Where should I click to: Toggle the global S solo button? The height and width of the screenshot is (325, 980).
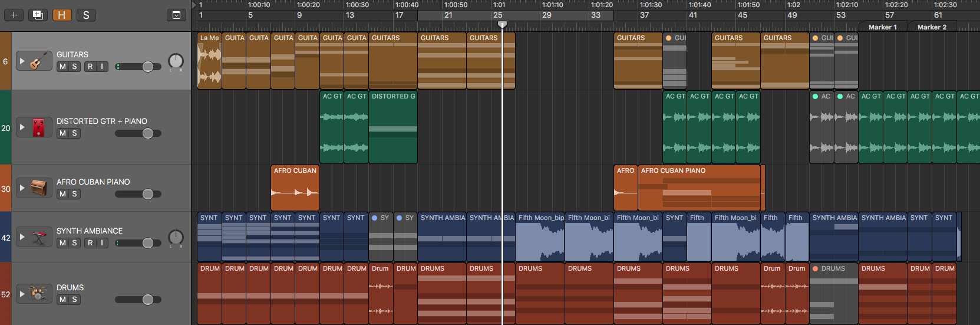pyautogui.click(x=86, y=15)
